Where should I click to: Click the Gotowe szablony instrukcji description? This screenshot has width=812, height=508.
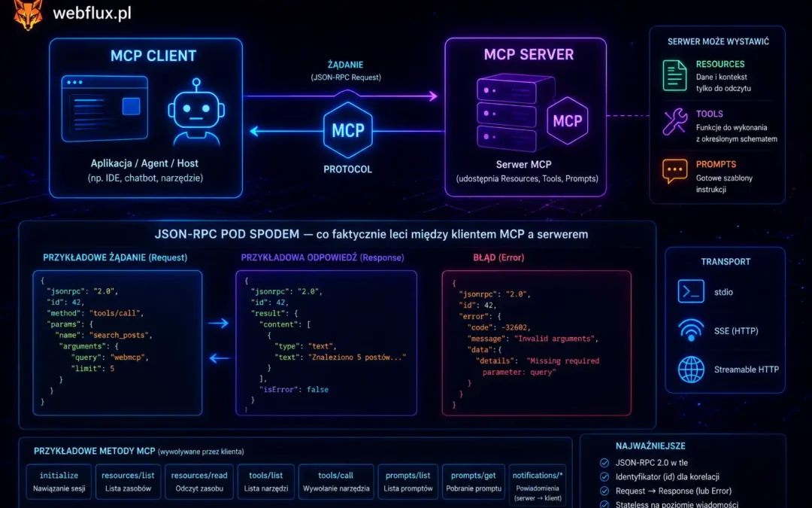pyautogui.click(x=724, y=184)
